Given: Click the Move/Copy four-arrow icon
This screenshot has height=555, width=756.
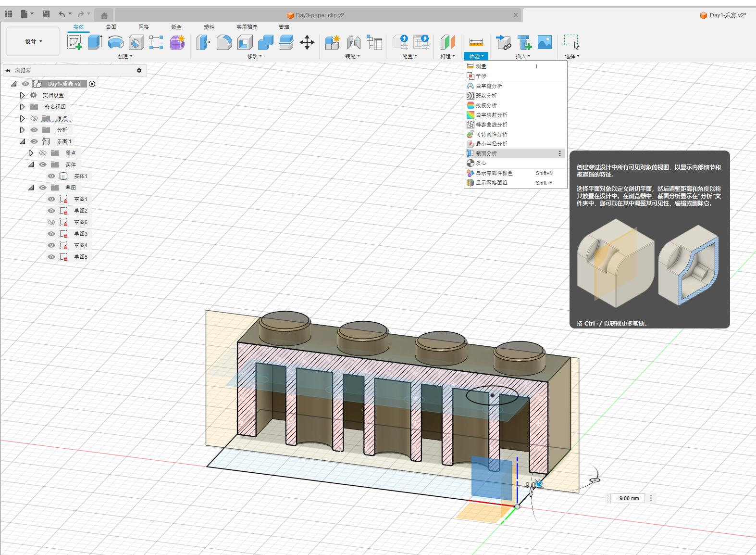Looking at the screenshot, I should 307,42.
